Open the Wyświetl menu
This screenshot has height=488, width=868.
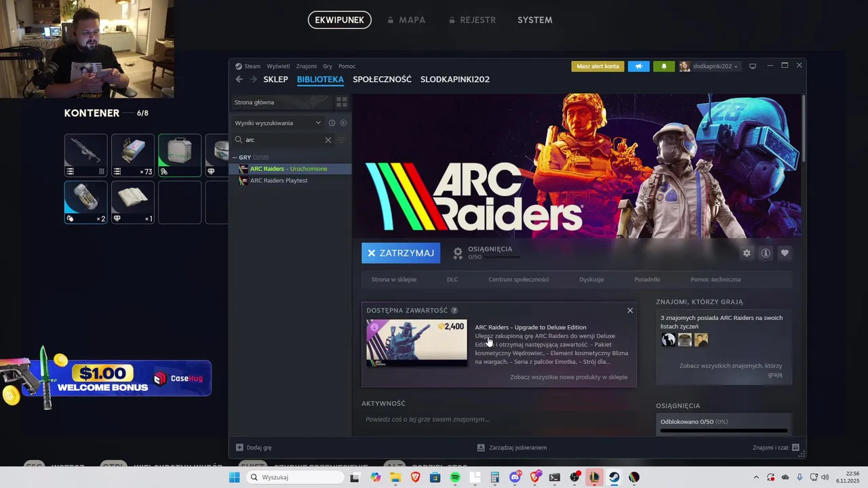tap(278, 66)
